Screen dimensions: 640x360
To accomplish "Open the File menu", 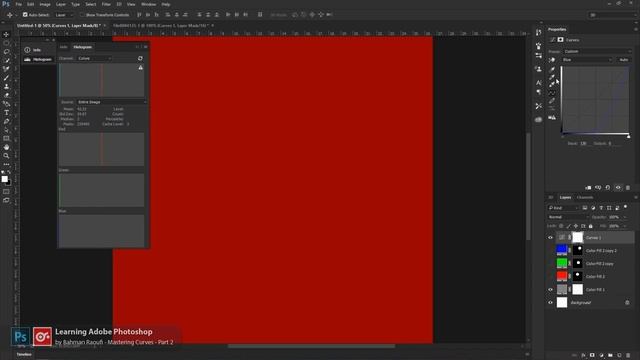I will (x=18, y=4).
